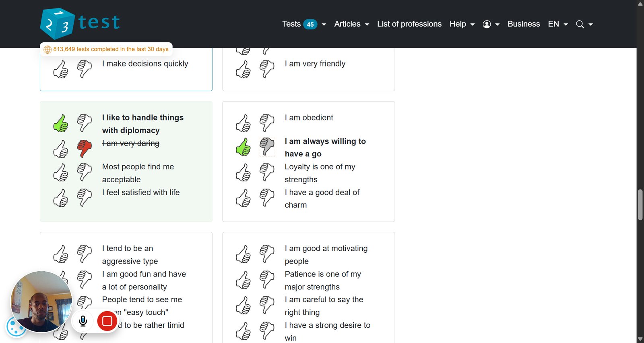Expand the Articles dropdown menu
The image size is (644, 343).
(x=351, y=24)
